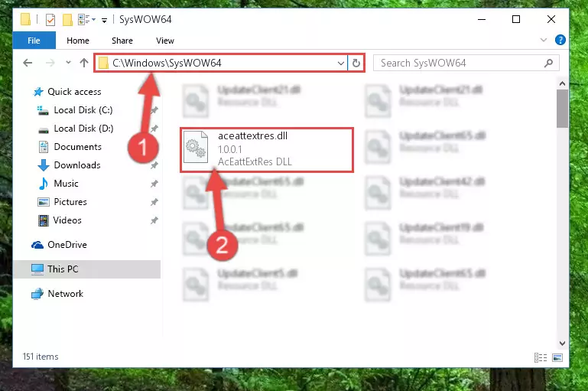
Task: Select Quick access in navigation pane
Action: [67, 92]
